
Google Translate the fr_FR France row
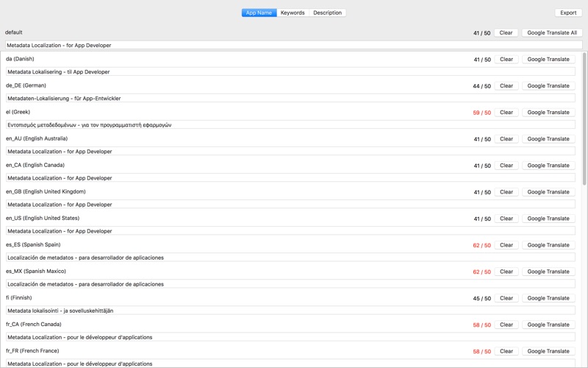tap(548, 351)
